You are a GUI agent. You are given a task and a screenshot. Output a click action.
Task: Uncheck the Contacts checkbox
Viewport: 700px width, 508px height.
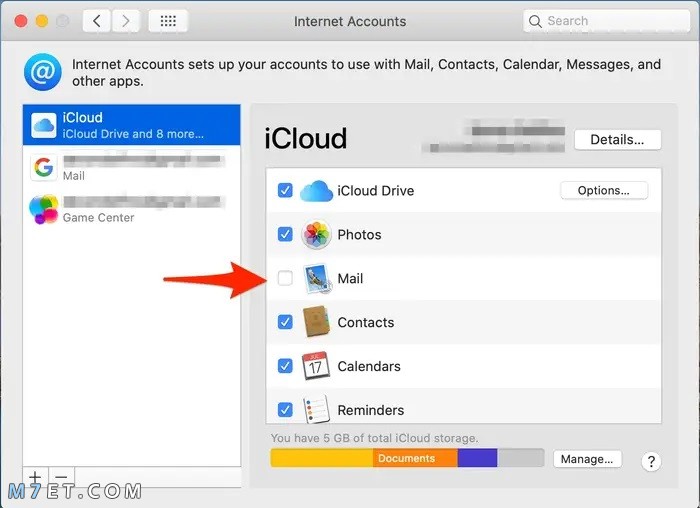[x=285, y=322]
